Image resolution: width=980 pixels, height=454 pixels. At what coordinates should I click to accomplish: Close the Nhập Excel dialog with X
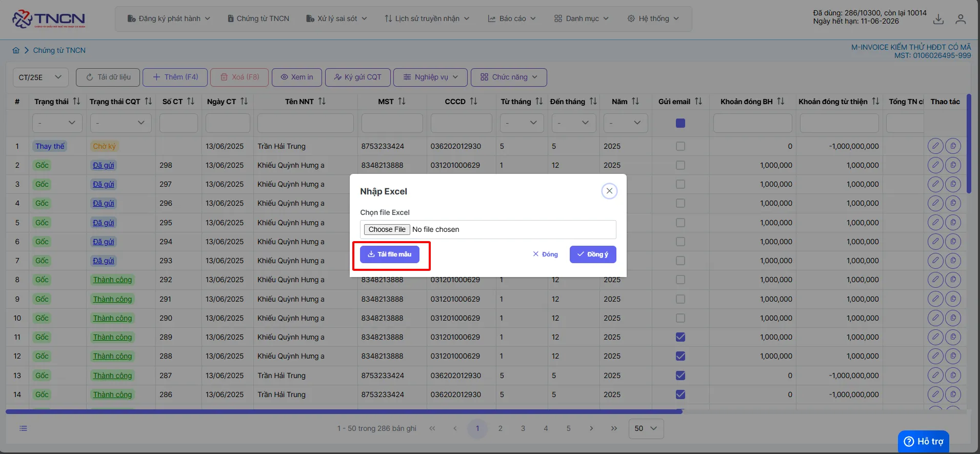point(609,191)
